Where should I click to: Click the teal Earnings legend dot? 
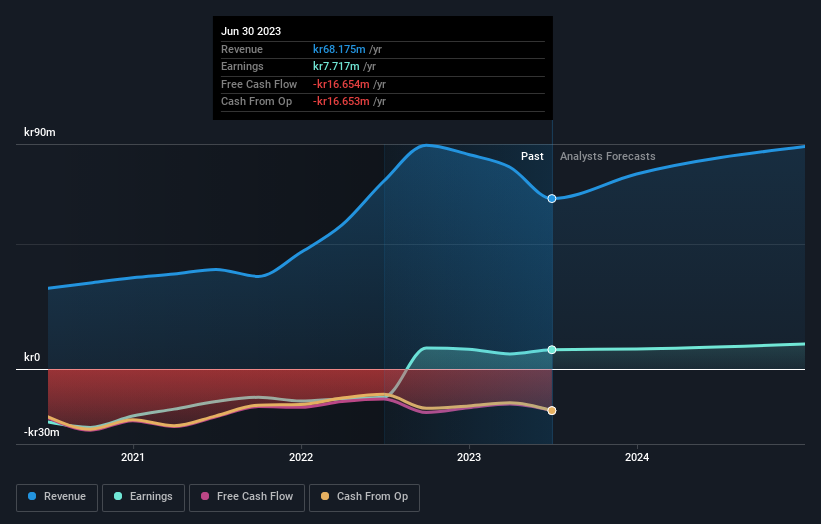pos(118,496)
